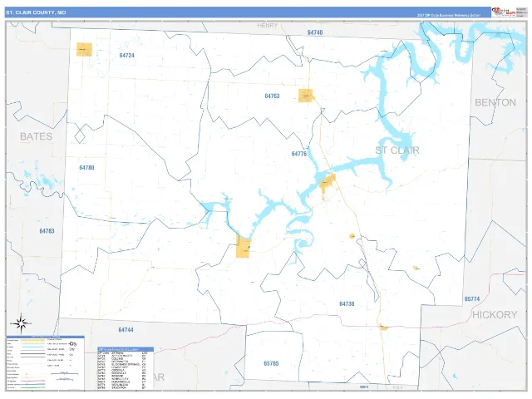532x399 pixels.
Task: Click the BATES county label
Action: coord(37,136)
